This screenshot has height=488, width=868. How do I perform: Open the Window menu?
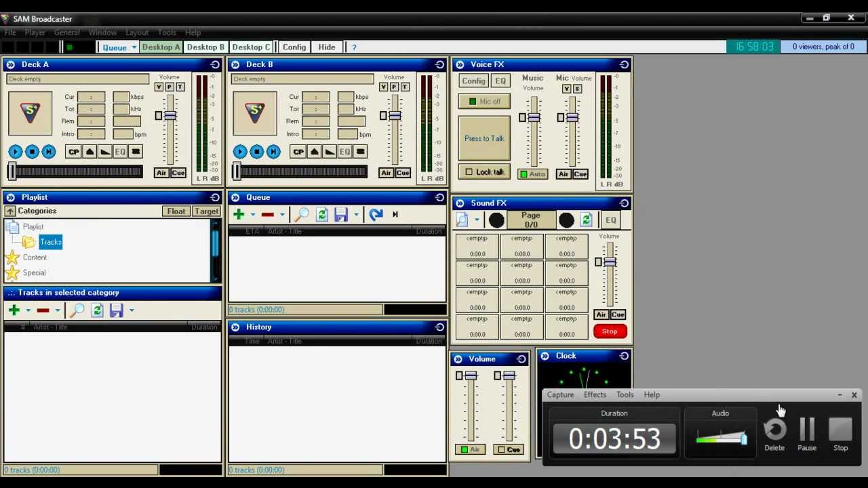coord(102,33)
